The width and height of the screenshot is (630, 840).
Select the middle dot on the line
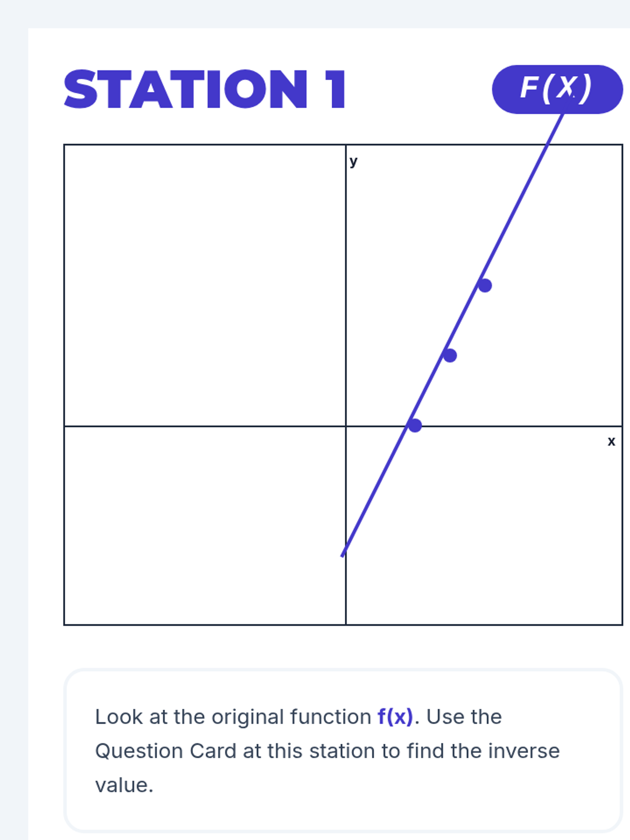449,355
